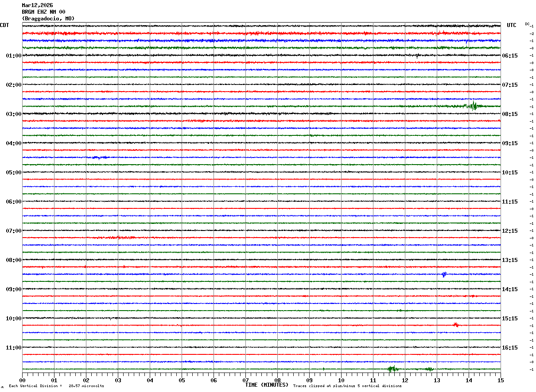This screenshot has width=536, height=392.
Task: Select the 03:00 CDT row label
Action: pyautogui.click(x=13, y=114)
